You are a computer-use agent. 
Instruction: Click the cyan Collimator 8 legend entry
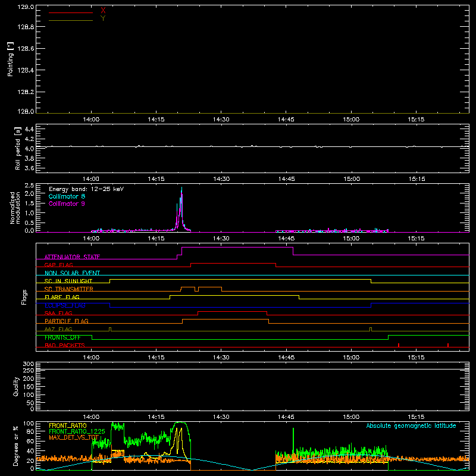pyautogui.click(x=67, y=196)
